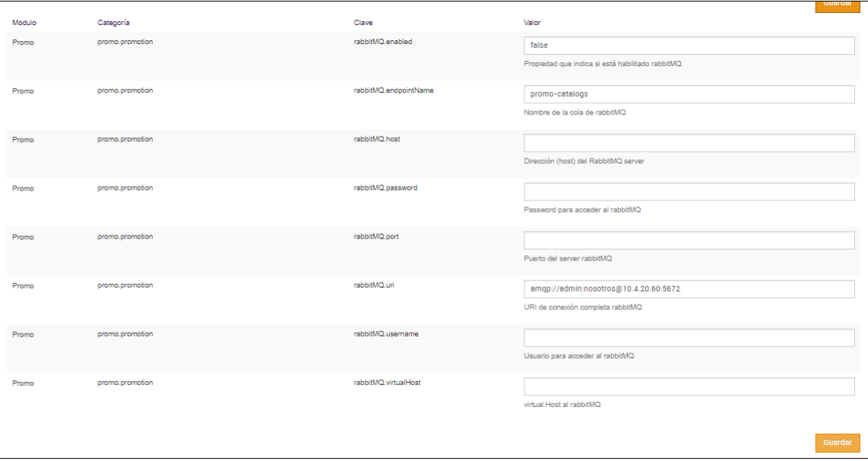Viewport: 868px width, 461px height.
Task: Click the rabbitMQ.enabled value field
Action: click(689, 46)
